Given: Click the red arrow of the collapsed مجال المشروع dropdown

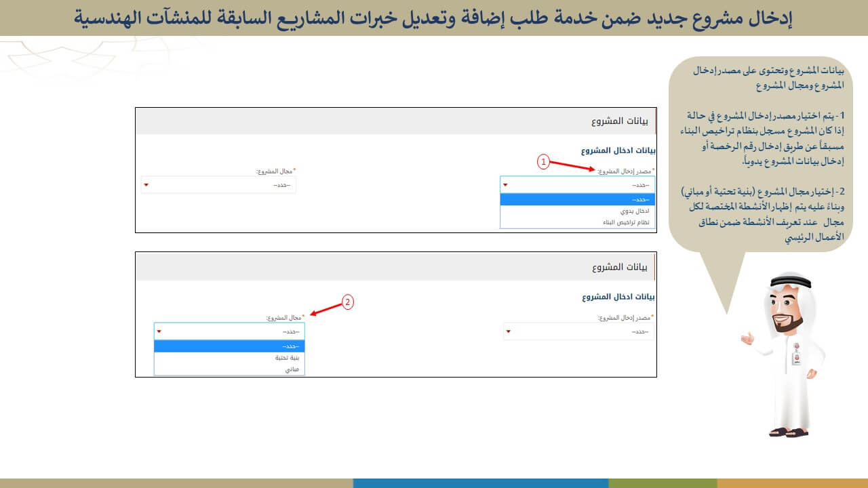Looking at the screenshot, I should coord(146,185).
